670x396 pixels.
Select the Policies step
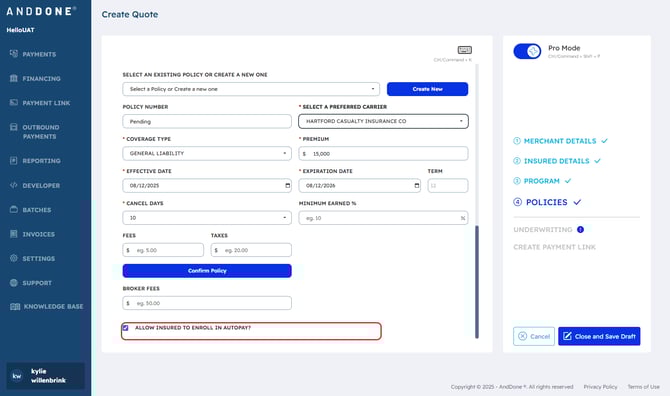pos(547,202)
